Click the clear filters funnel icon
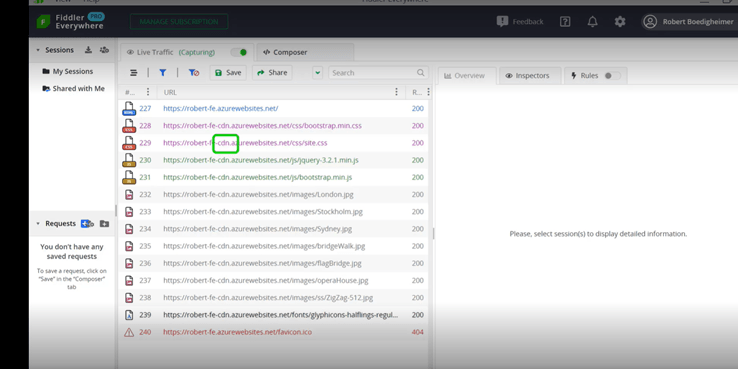The image size is (738, 369). (x=193, y=73)
